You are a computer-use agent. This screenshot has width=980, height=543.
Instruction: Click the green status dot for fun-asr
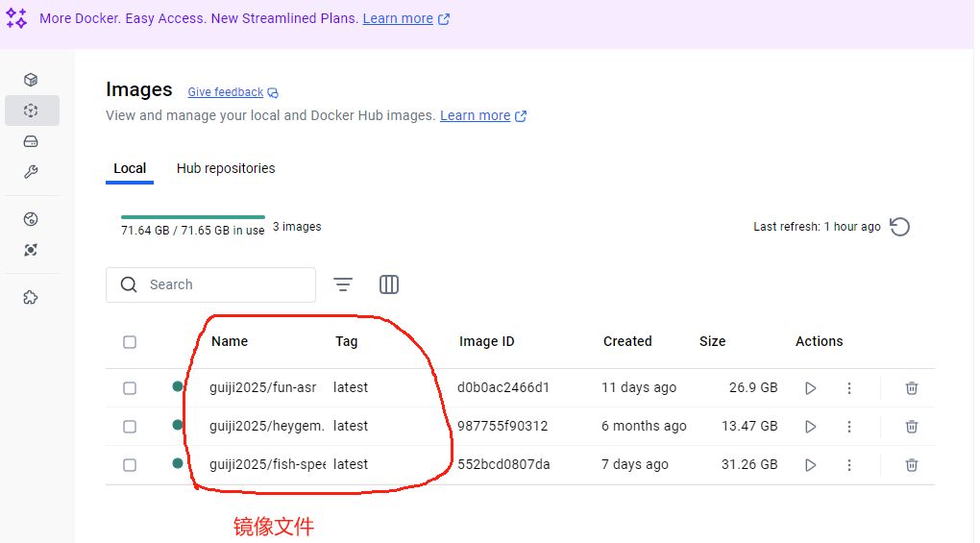tap(178, 386)
